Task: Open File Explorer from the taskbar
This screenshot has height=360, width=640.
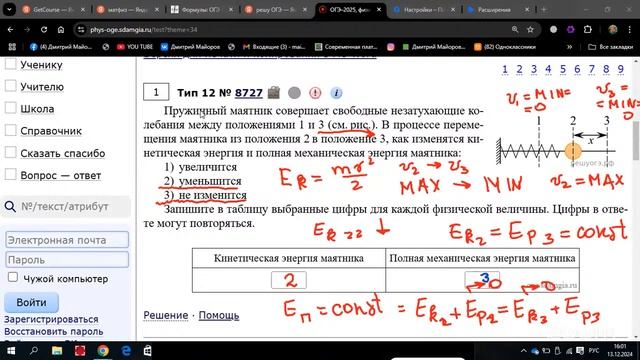Action: point(57,351)
